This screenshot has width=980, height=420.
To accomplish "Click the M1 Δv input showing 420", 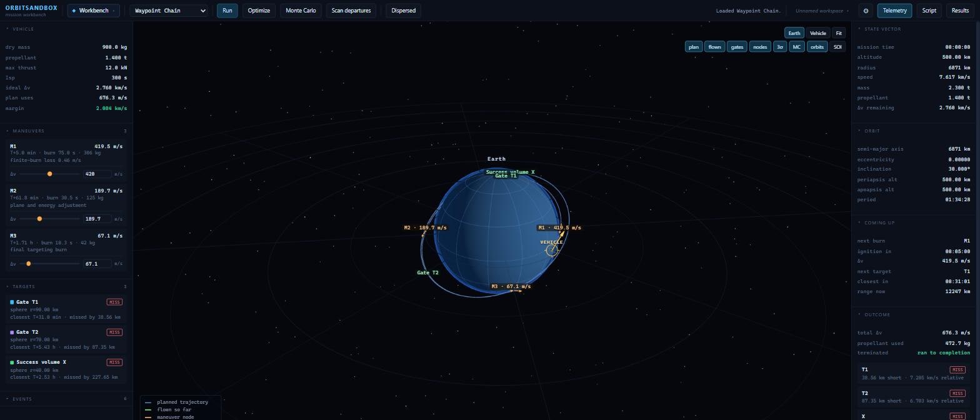I will [97, 174].
